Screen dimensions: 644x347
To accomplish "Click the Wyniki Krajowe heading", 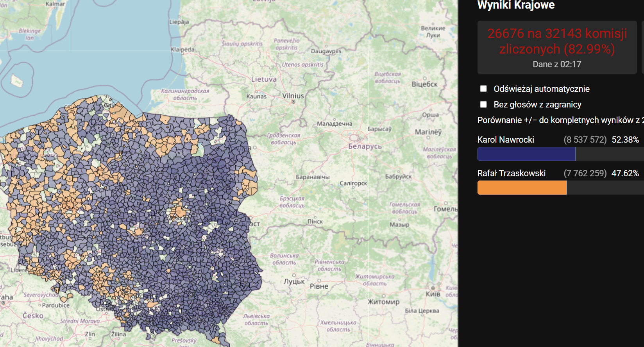I will (x=516, y=5).
